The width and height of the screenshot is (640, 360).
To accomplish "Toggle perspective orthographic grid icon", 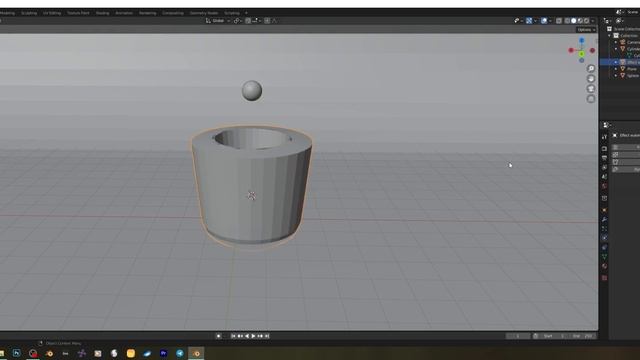I will tap(591, 99).
